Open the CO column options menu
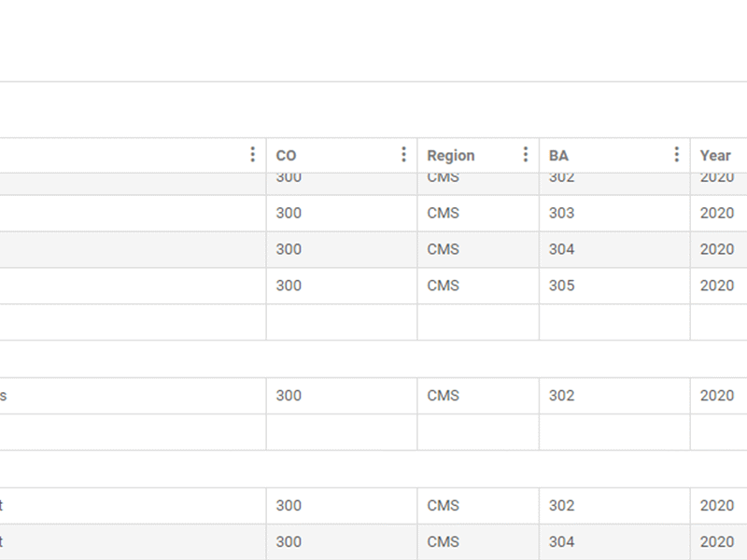The image size is (747, 560). 403,154
